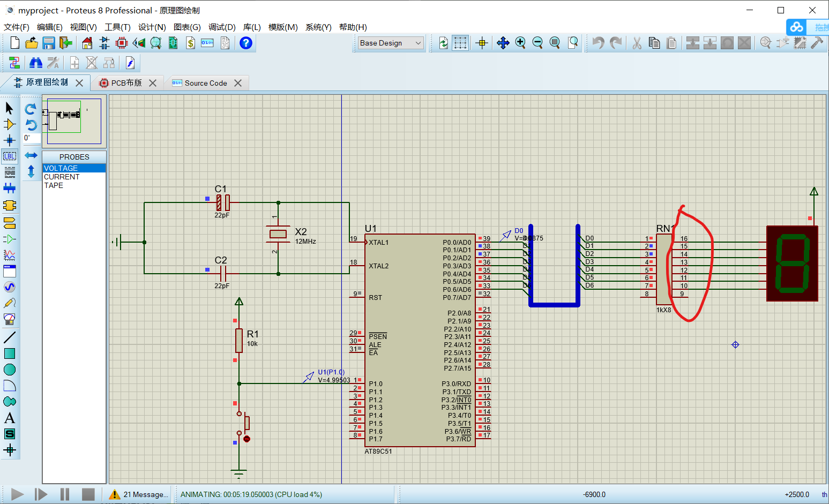Activate the Junction Dot mode tool

pyautogui.click(x=9, y=140)
